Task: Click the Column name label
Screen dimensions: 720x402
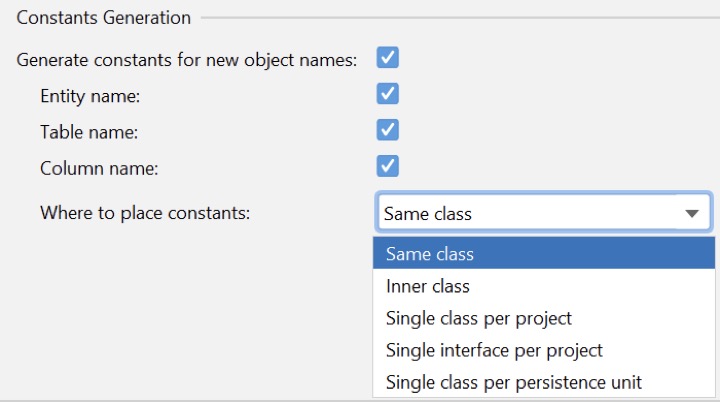Action: click(98, 168)
